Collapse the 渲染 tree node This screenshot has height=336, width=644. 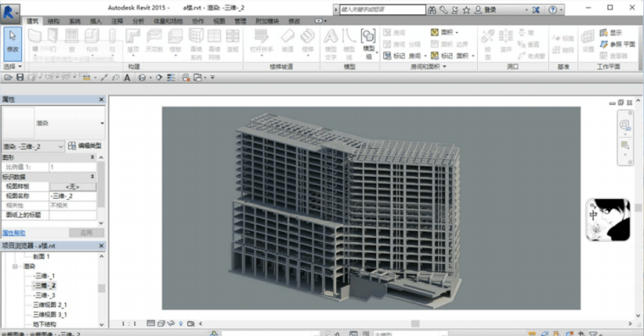click(14, 267)
